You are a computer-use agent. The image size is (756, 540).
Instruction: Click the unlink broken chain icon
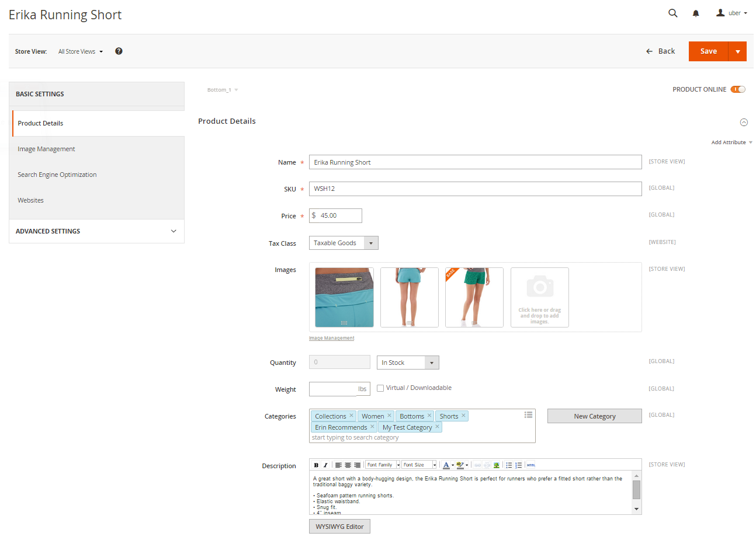coord(487,465)
